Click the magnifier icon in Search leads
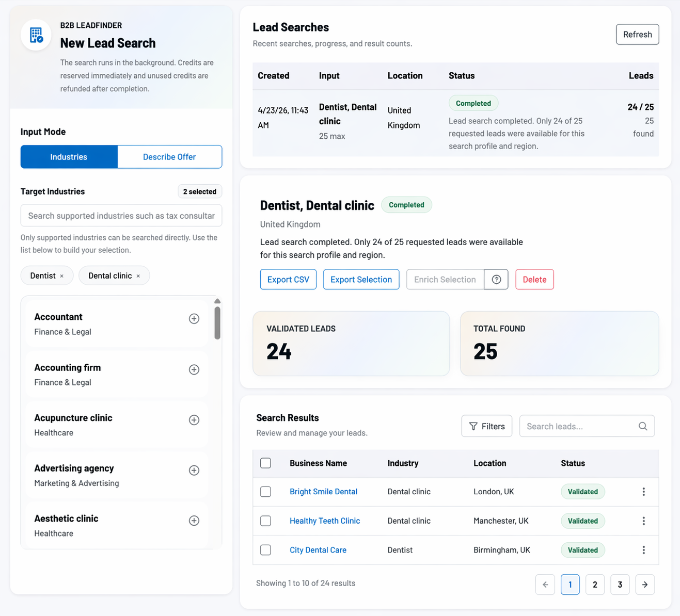 643,426
